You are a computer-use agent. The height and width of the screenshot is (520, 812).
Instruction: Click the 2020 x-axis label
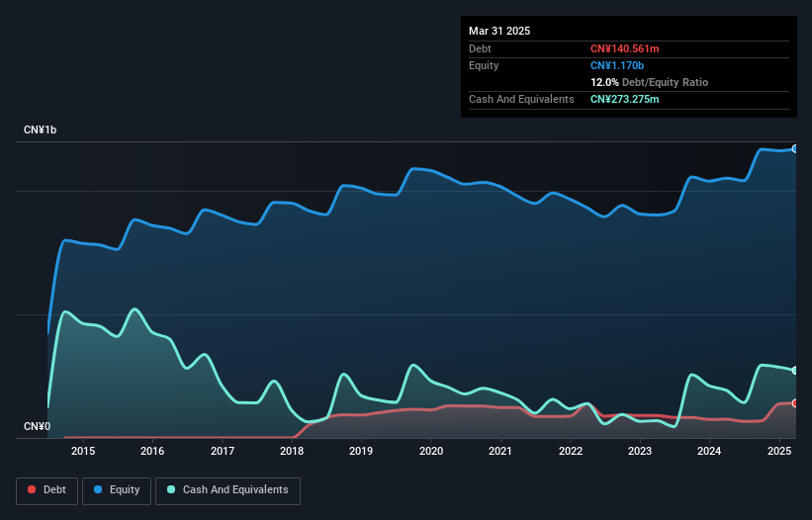click(x=431, y=451)
